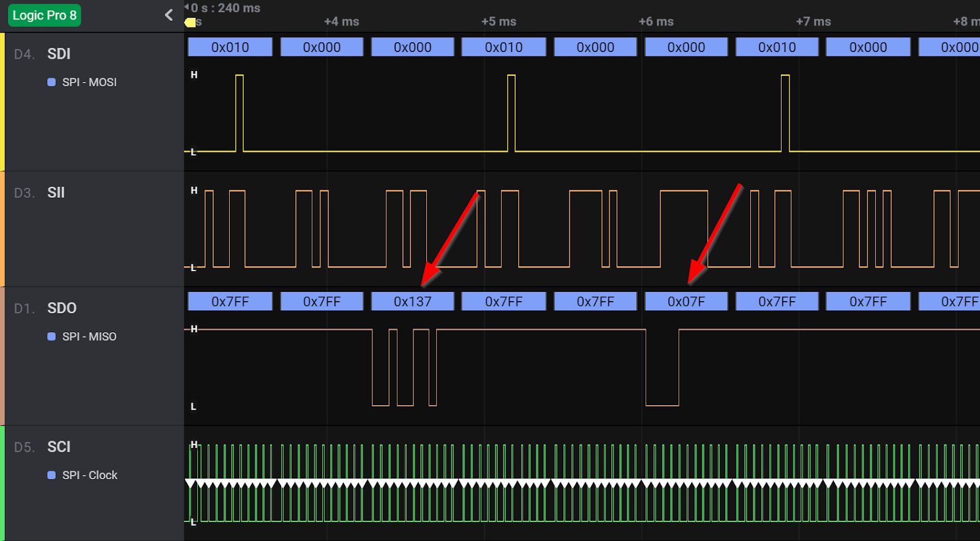The image size is (980, 541).
Task: Open the SPI - Clock analyzer tag
Action: tap(89, 475)
